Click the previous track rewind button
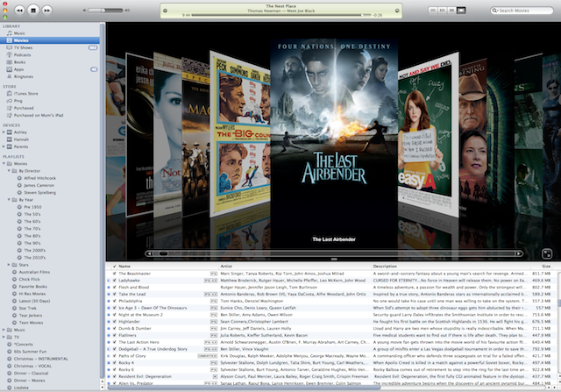This screenshot has height=392, width=561. pyautogui.click(x=19, y=11)
